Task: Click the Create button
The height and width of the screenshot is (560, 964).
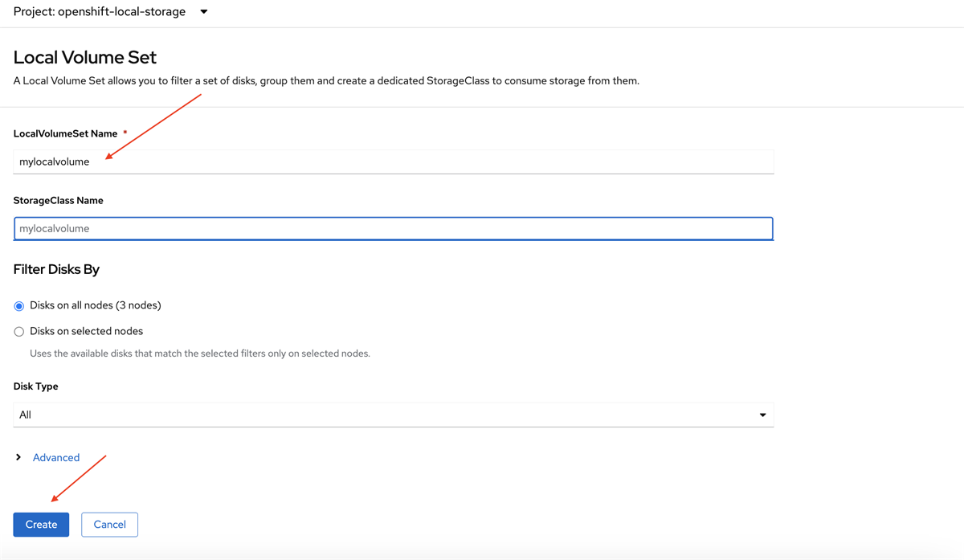Action: click(x=41, y=524)
